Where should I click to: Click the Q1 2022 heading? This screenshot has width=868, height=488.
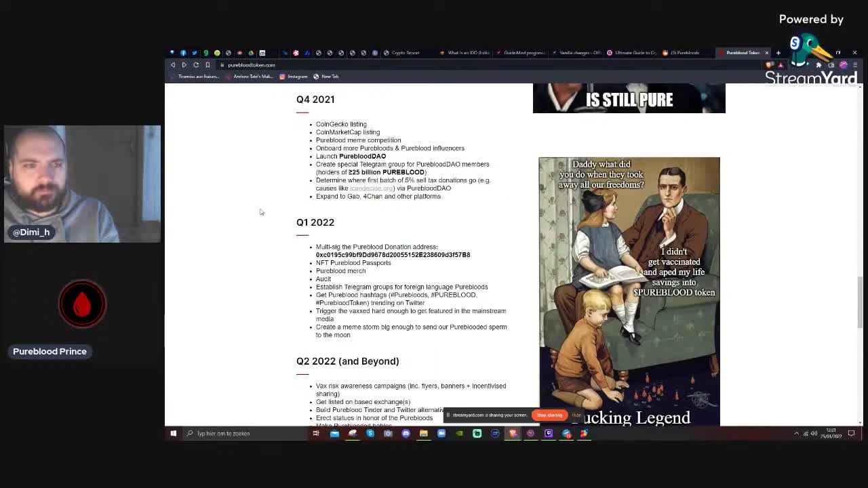(315, 222)
